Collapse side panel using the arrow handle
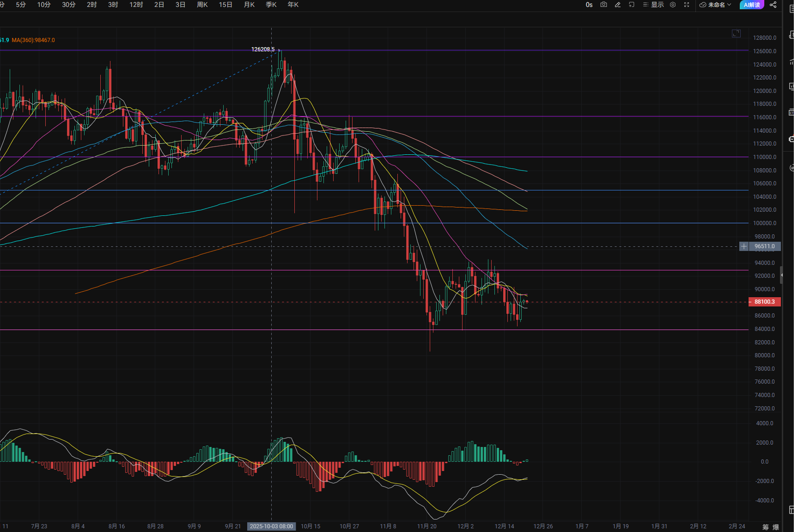The height and width of the screenshot is (532, 798). 781,275
